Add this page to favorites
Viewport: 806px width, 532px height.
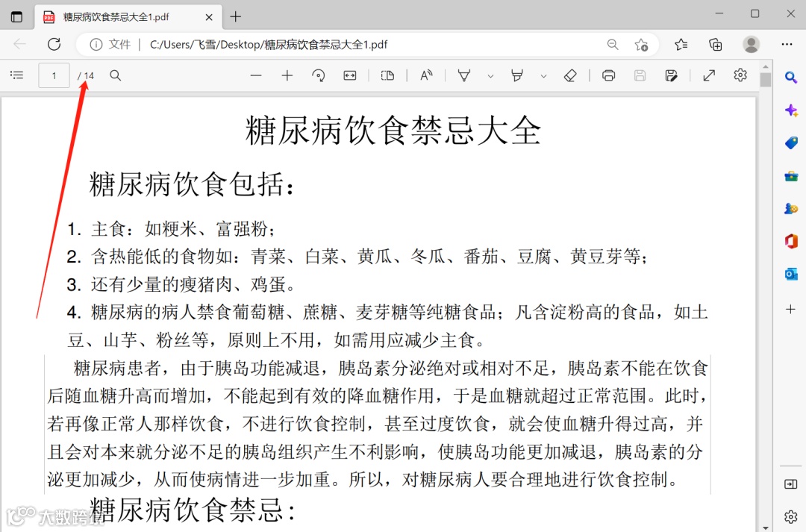point(641,45)
